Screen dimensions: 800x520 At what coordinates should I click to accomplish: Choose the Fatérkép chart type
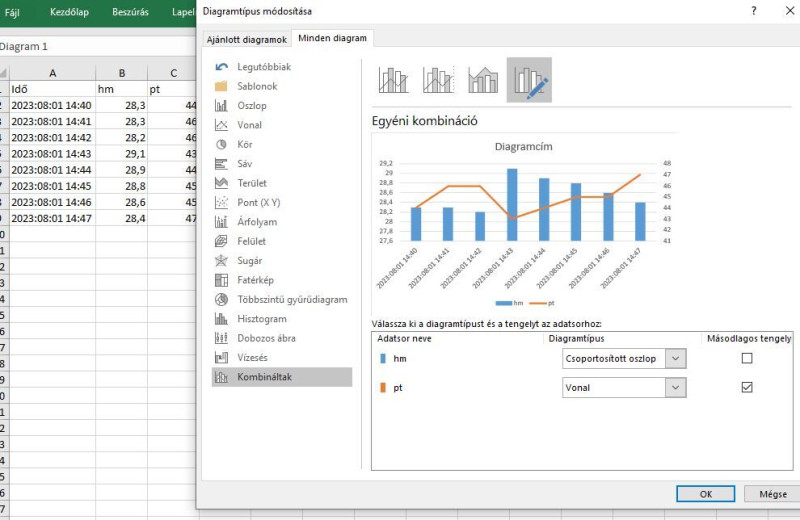click(282, 280)
